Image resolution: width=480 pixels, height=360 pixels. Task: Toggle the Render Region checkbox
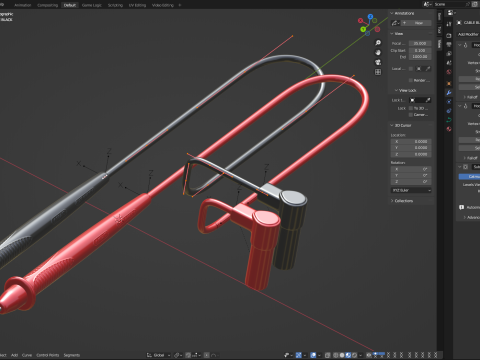[411, 80]
